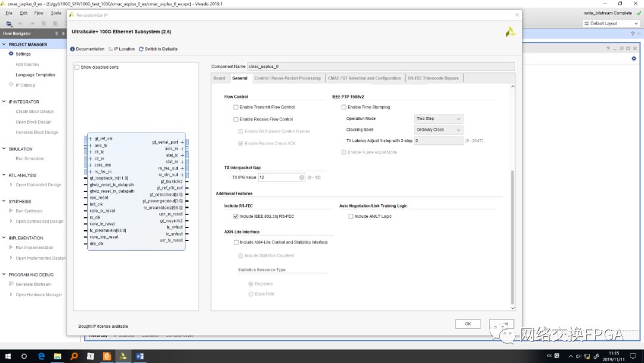Click the redo arrow in the Vivado toolbar

click(32, 23)
